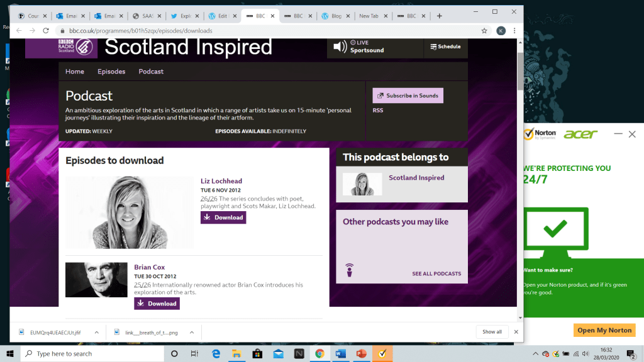
Task: Click the Chrome profile avatar icon
Action: pyautogui.click(x=501, y=30)
